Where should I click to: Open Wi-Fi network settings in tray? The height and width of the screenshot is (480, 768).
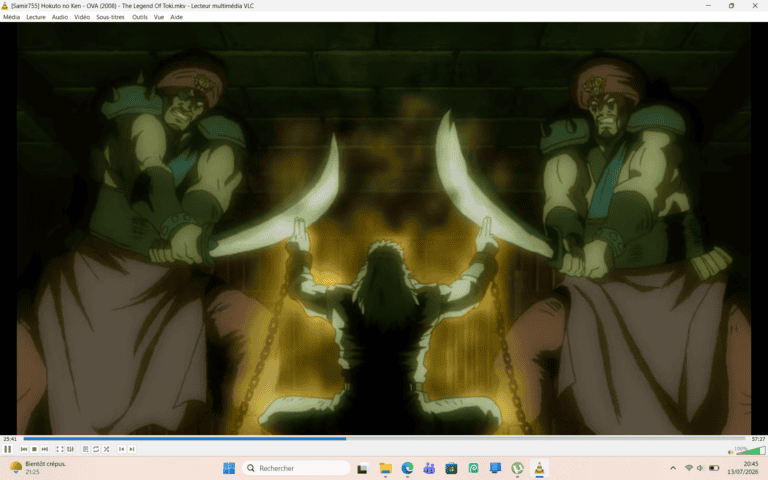coord(689,468)
